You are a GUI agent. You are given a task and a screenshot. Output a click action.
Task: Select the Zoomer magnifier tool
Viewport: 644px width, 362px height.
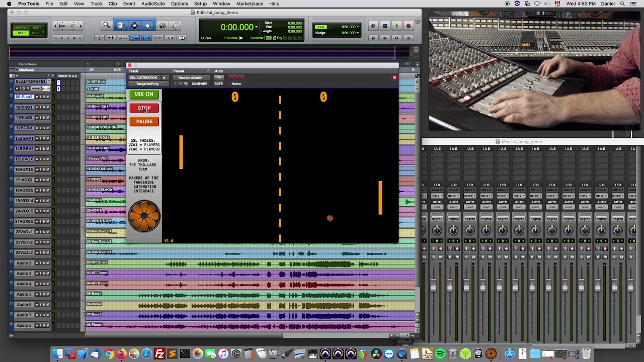pyautogui.click(x=106, y=25)
